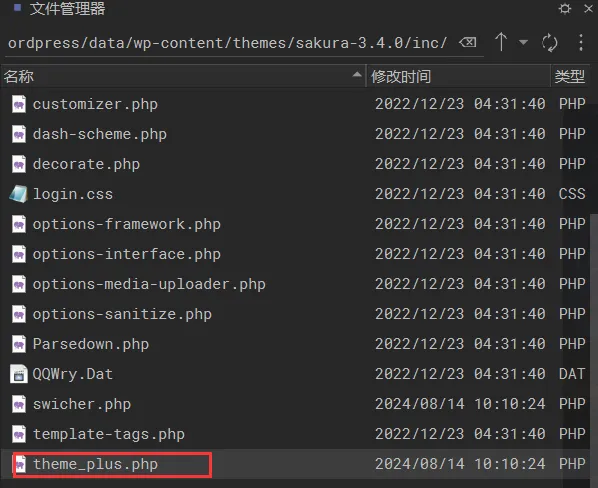Clear the path with backspace icon
Image resolution: width=598 pixels, height=488 pixels.
pyautogui.click(x=468, y=42)
